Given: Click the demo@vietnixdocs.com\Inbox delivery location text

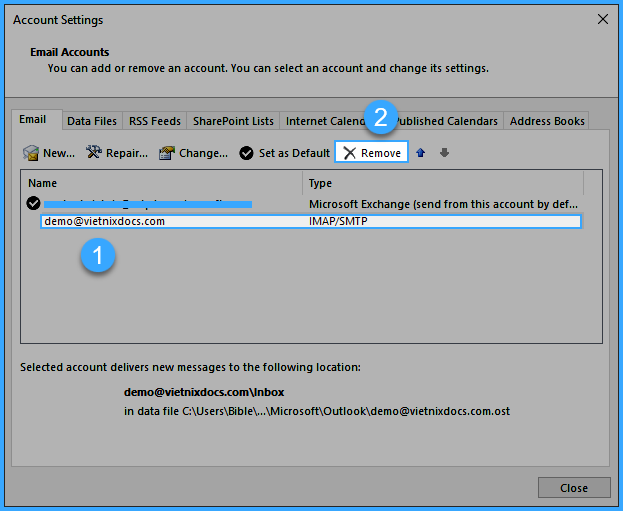Looking at the screenshot, I should (204, 392).
